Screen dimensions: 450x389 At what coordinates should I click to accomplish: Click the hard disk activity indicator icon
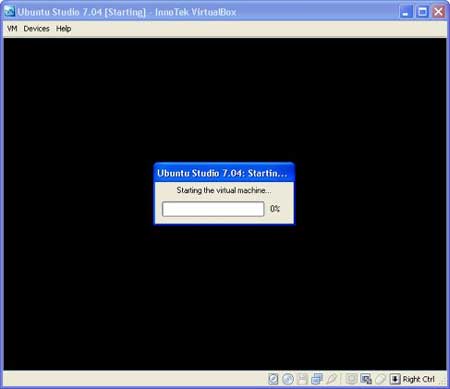[x=273, y=379]
